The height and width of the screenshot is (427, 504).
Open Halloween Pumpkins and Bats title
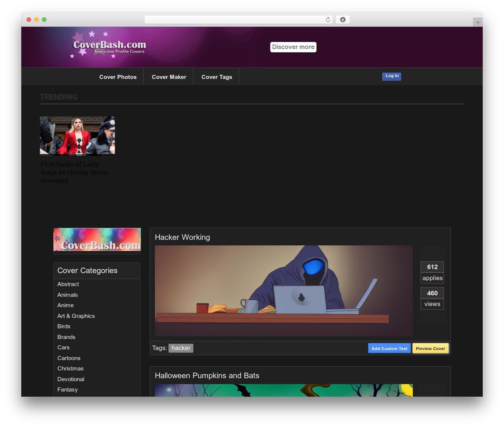(207, 376)
